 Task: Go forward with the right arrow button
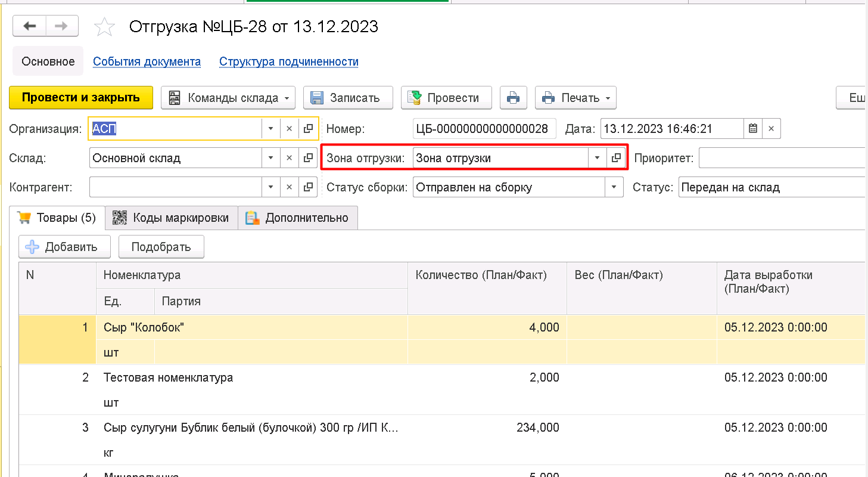[62, 27]
